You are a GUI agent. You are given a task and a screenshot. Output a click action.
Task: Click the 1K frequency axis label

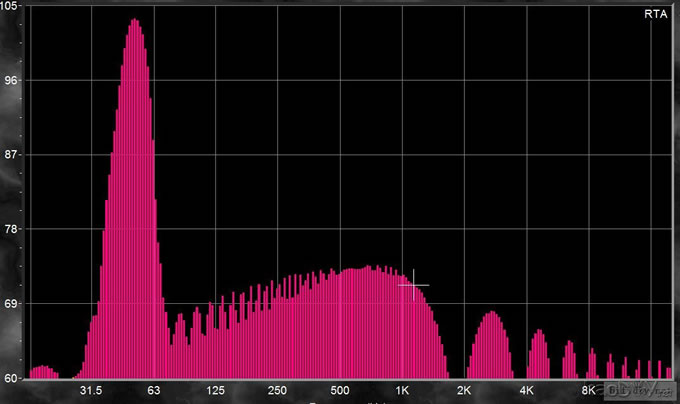pos(403,390)
